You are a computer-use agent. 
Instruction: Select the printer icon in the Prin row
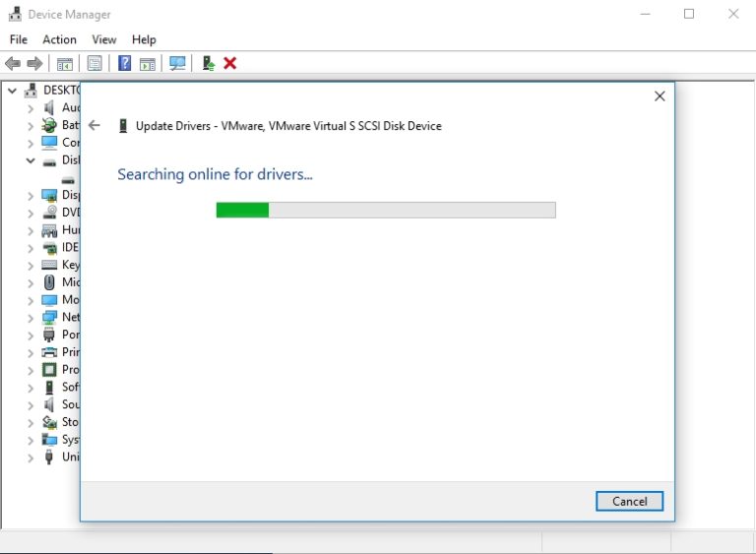pos(49,352)
